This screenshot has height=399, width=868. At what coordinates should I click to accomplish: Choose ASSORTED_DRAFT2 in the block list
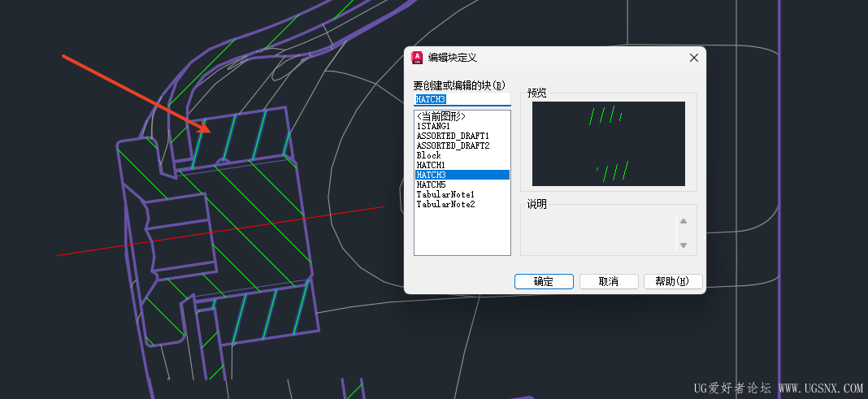453,145
